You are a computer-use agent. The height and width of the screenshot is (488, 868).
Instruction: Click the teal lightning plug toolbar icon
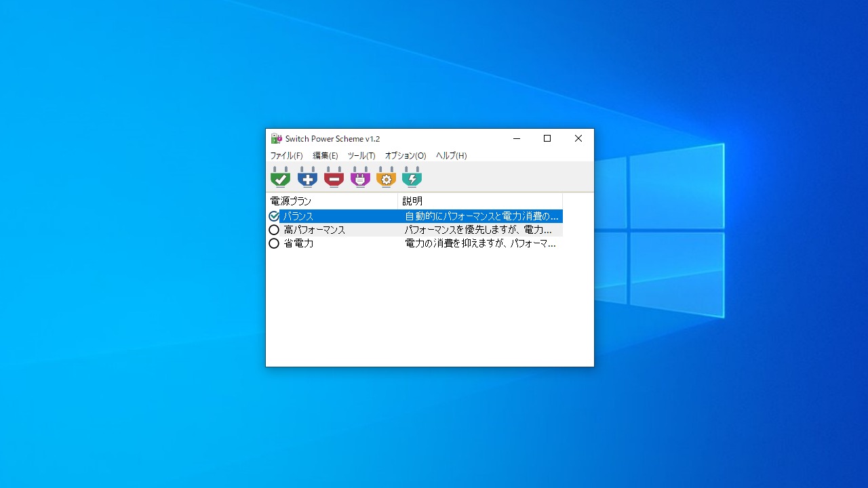(x=412, y=177)
